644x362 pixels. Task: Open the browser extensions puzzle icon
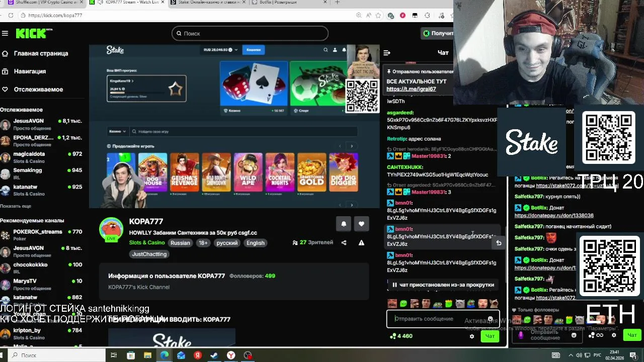428,16
